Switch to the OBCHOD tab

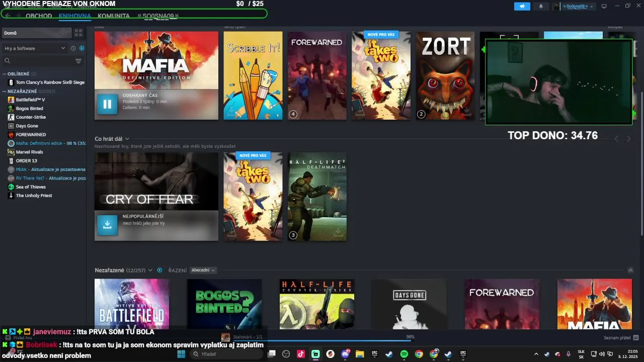coord(39,16)
